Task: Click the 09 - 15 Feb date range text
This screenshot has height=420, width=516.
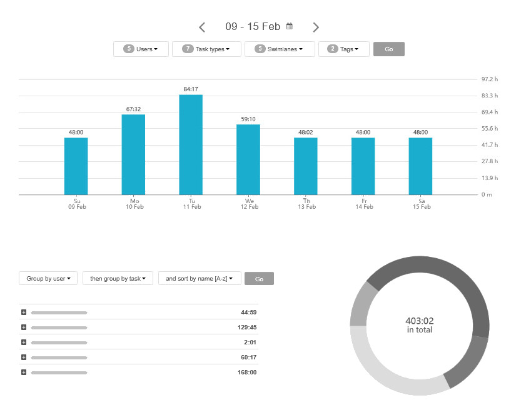Action: pos(253,26)
